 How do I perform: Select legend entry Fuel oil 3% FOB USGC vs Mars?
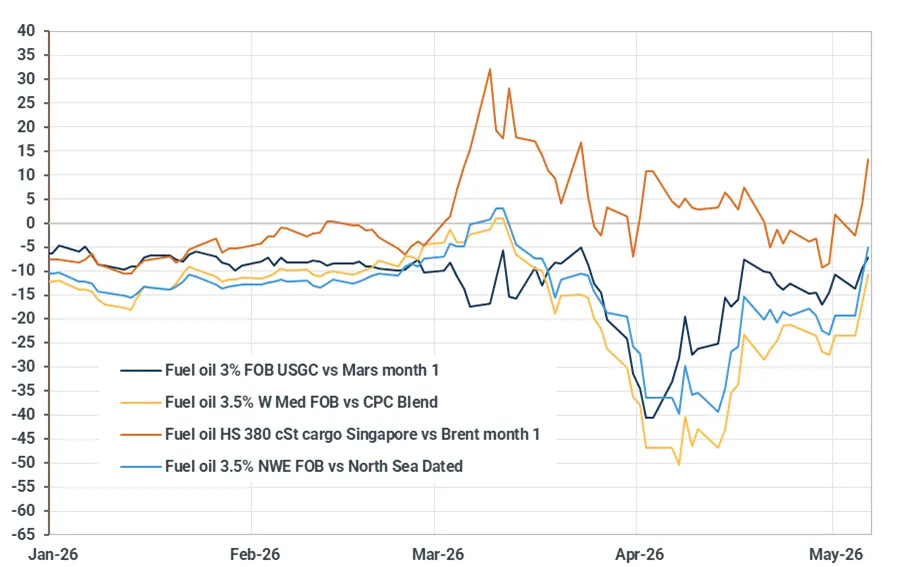(x=302, y=370)
